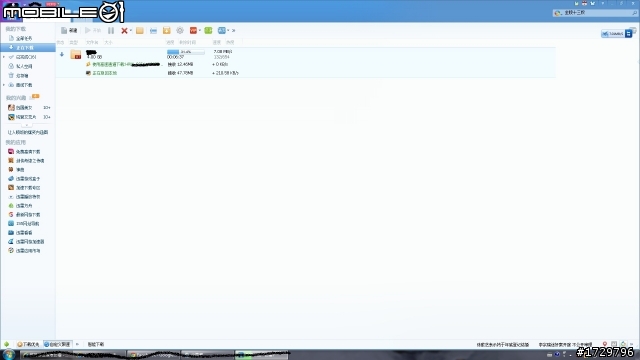Open the dropdown arrow next to the red VIP icon
This screenshot has width=640, height=360.
[x=200, y=31]
